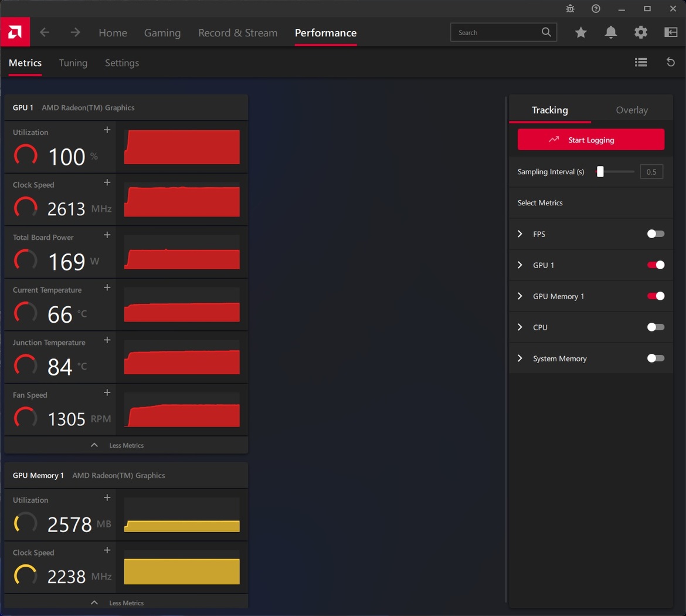This screenshot has width=686, height=616.
Task: Click the Search input field
Action: [x=504, y=32]
